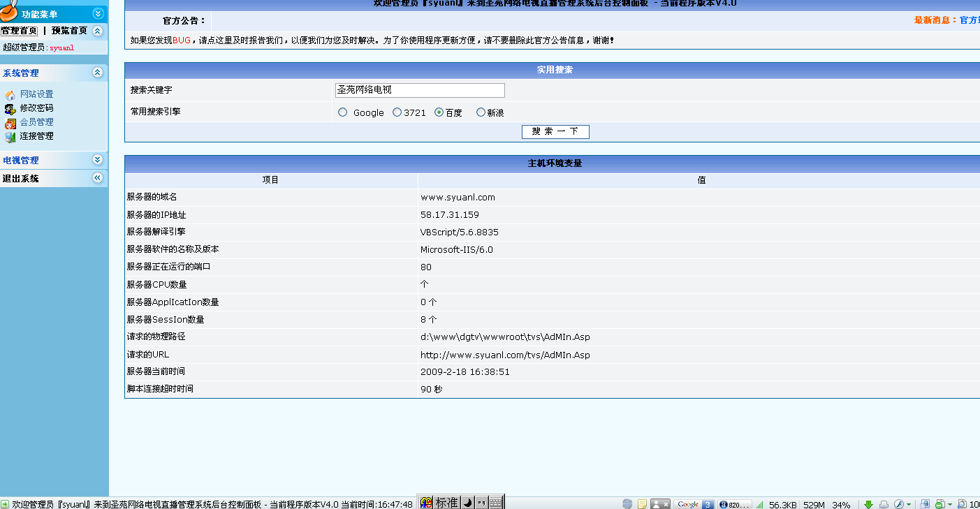Click the red BUG report link
Image resolution: width=980 pixels, height=509 pixels.
point(181,40)
